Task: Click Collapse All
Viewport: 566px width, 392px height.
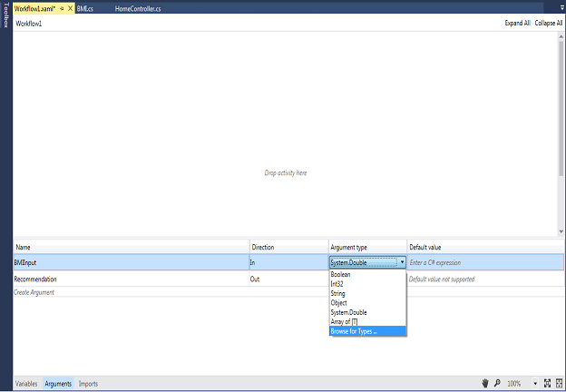Action: point(548,23)
